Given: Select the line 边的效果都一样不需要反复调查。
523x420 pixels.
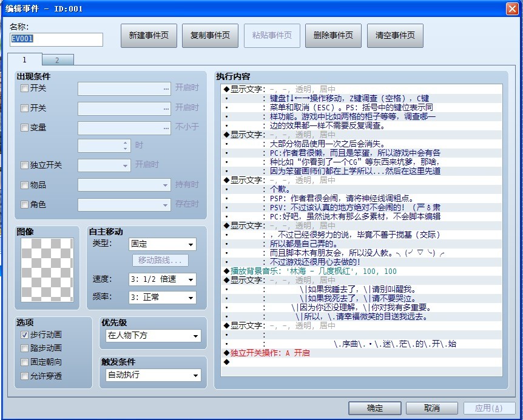Looking at the screenshot, I should pyautogui.click(x=362, y=126).
